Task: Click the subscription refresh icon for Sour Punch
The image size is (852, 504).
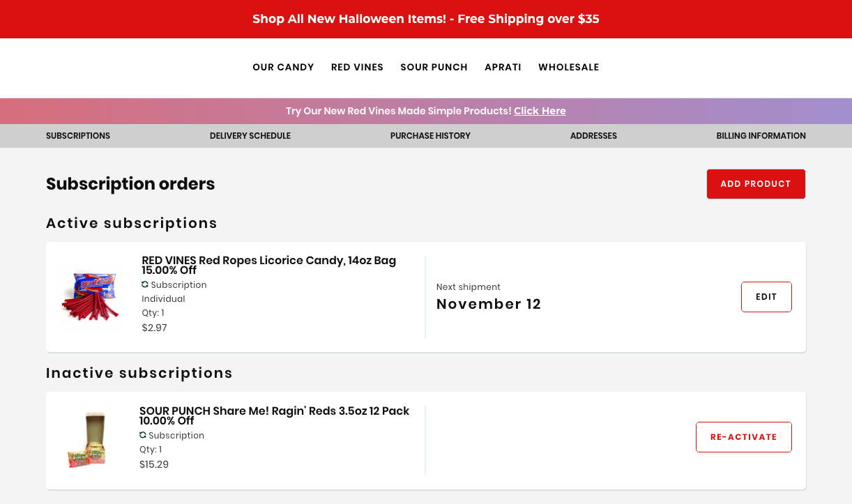Action: tap(143, 435)
